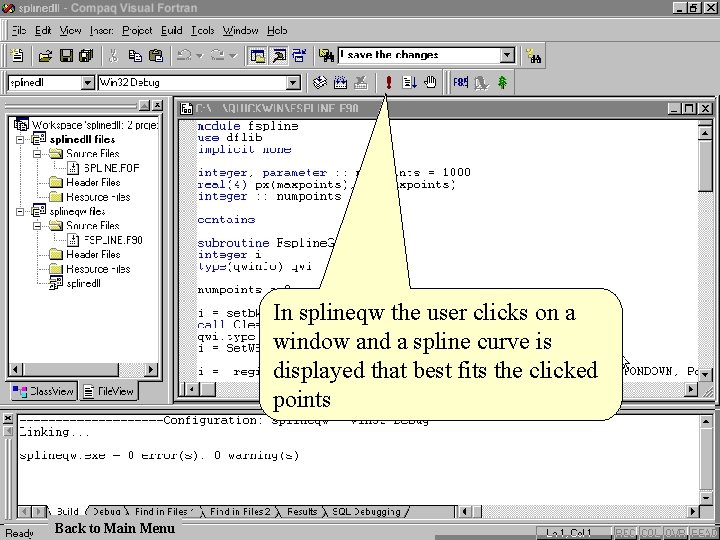Click the Save icon
Image resolution: width=720 pixels, height=540 pixels.
coord(66,56)
